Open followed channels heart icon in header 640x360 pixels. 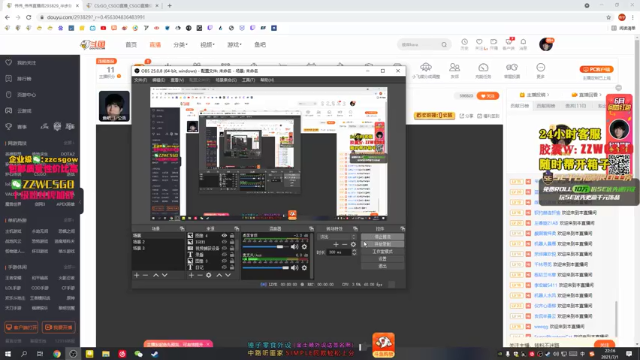pos(479,42)
